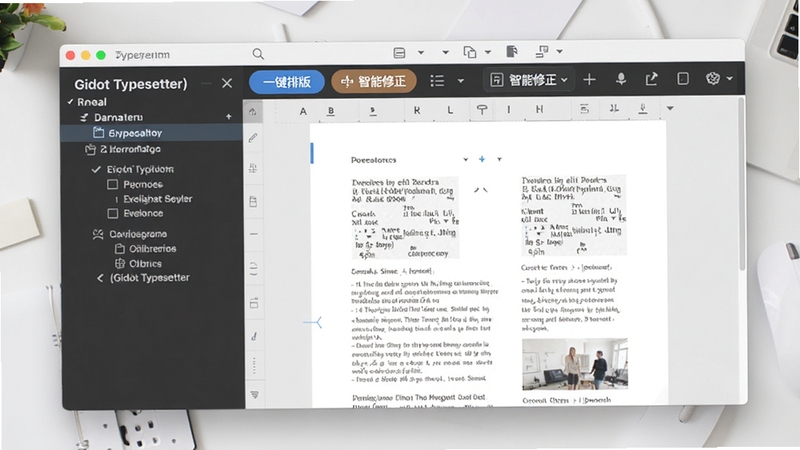800x450 pixels.
Task: Click the right blurred text block image
Action: point(573,215)
